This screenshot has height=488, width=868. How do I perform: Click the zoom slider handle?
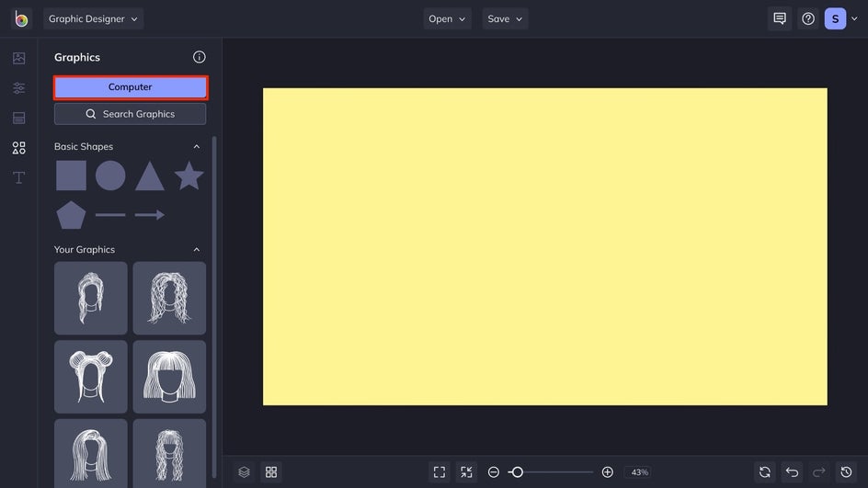(517, 472)
